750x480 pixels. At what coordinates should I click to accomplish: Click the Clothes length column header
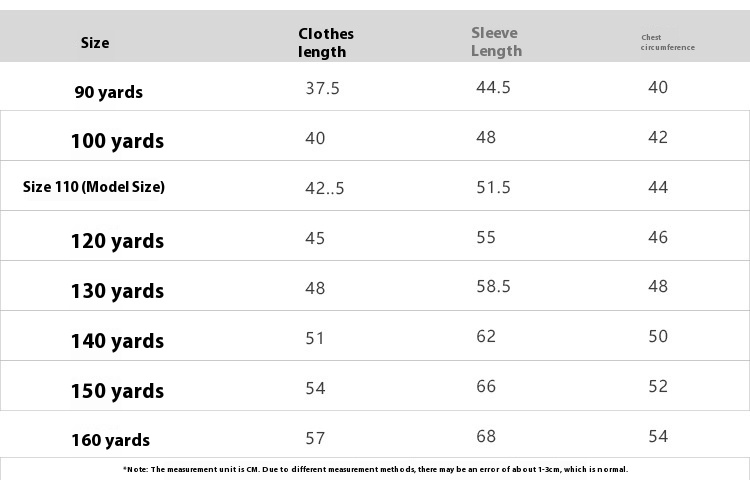click(326, 43)
